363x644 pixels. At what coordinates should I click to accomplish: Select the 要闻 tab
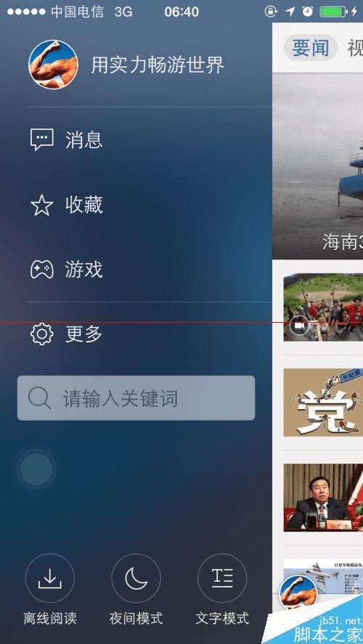click(x=311, y=48)
